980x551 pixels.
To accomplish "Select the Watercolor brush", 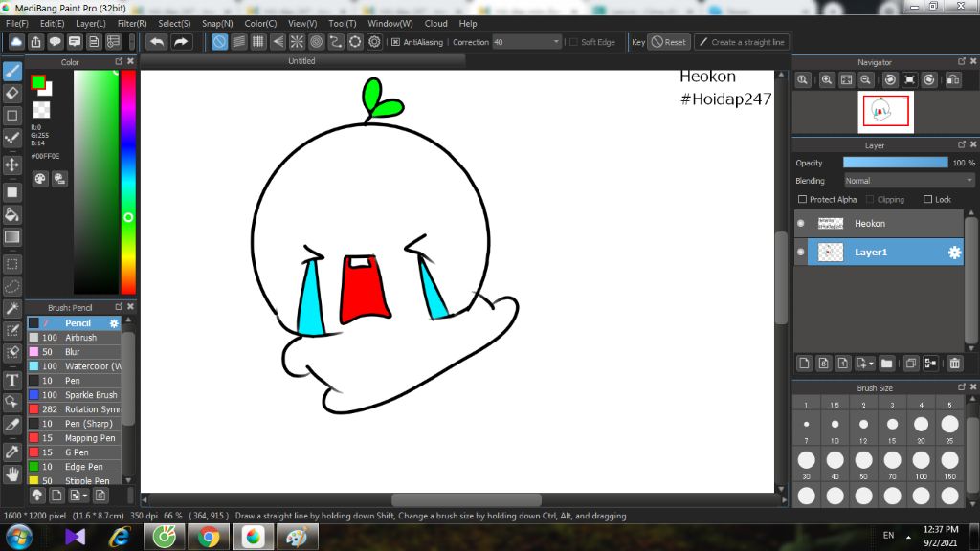I will [75, 366].
